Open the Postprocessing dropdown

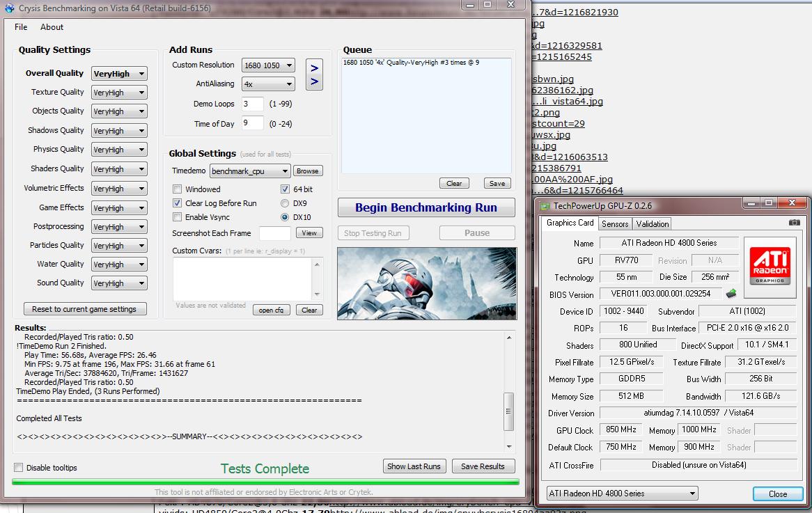pyautogui.click(x=119, y=227)
